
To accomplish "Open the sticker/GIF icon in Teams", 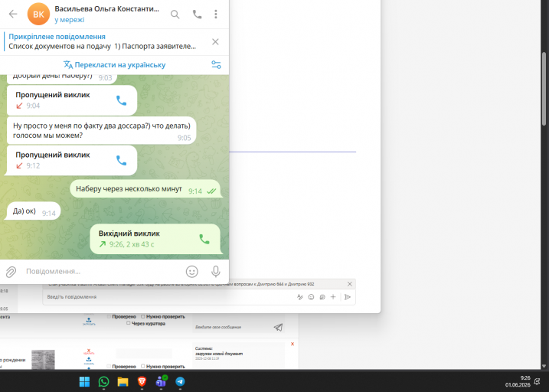I will click(x=322, y=297).
